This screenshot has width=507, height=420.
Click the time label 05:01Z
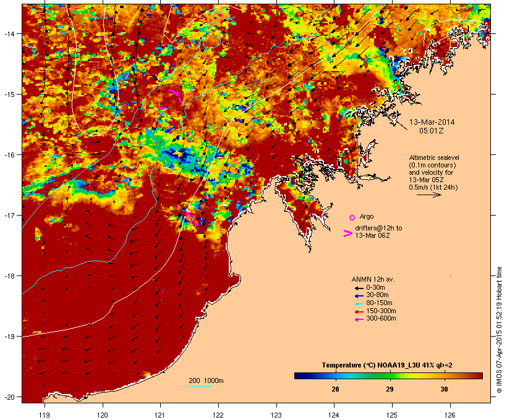click(432, 131)
